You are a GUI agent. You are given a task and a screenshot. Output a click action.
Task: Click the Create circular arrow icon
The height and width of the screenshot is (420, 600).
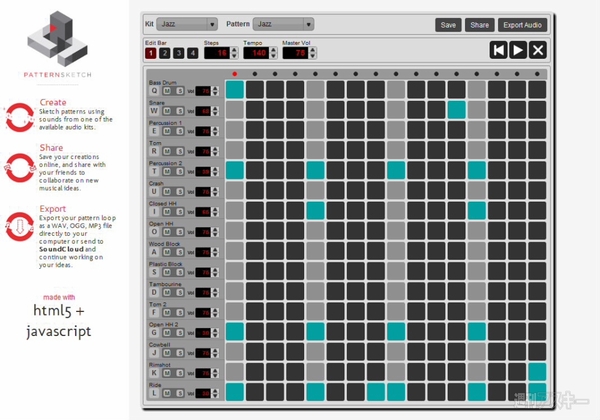(x=20, y=116)
